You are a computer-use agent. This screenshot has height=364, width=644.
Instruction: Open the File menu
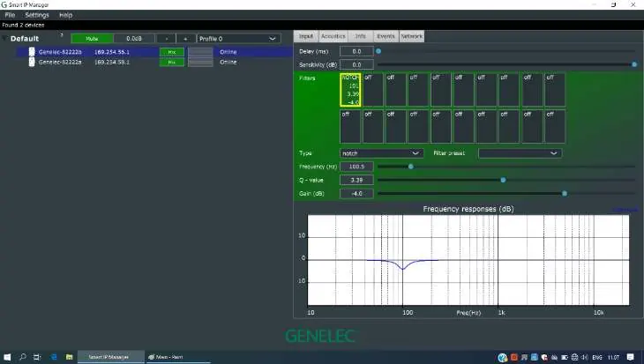click(x=10, y=15)
